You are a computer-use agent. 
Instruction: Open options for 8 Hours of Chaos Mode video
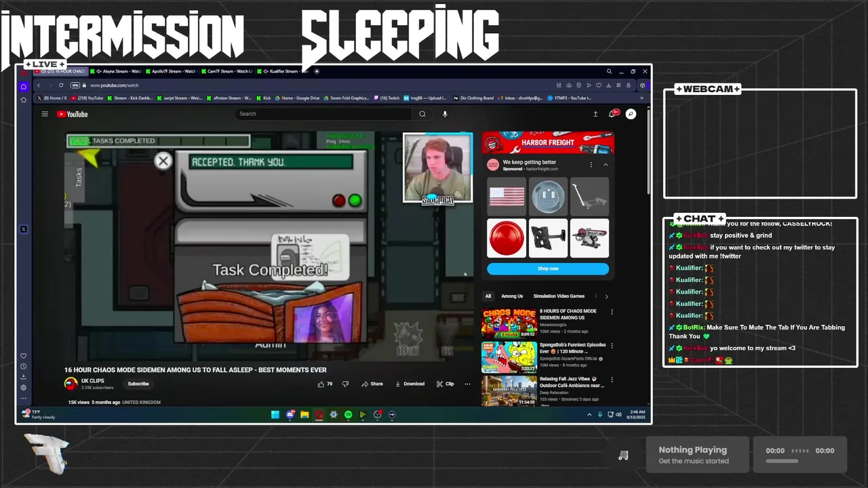612,312
